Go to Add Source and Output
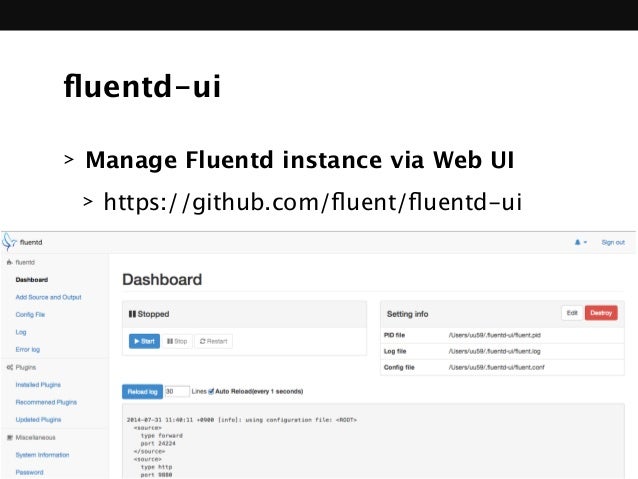This screenshot has height=479, width=638. pos(48,297)
